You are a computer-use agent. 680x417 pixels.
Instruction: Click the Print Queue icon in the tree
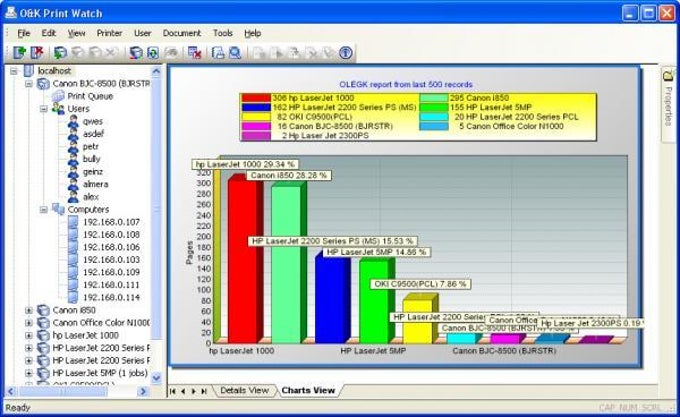click(58, 96)
